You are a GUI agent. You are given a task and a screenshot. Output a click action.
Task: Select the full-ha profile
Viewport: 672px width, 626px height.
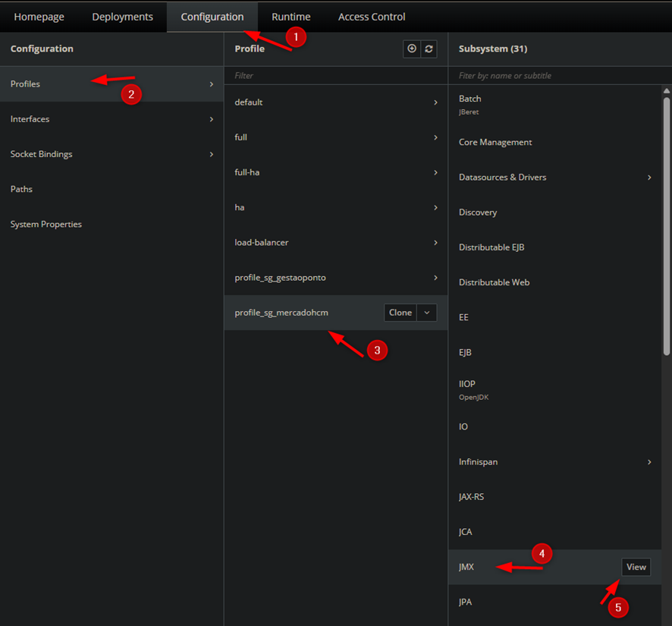(247, 172)
